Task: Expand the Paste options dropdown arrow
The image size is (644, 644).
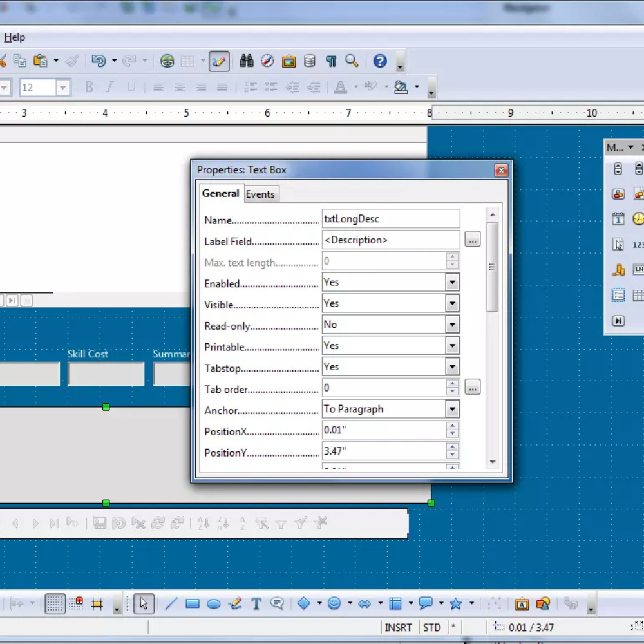Action: click(x=56, y=61)
